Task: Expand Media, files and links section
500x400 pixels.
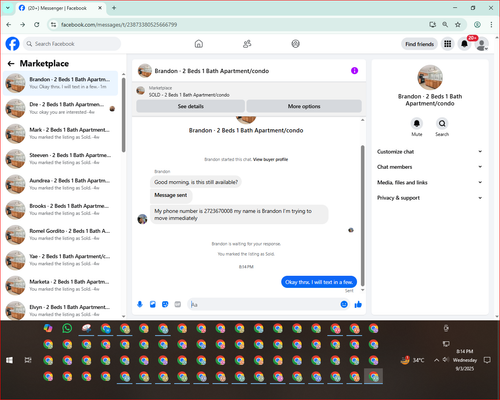Action: [430, 182]
